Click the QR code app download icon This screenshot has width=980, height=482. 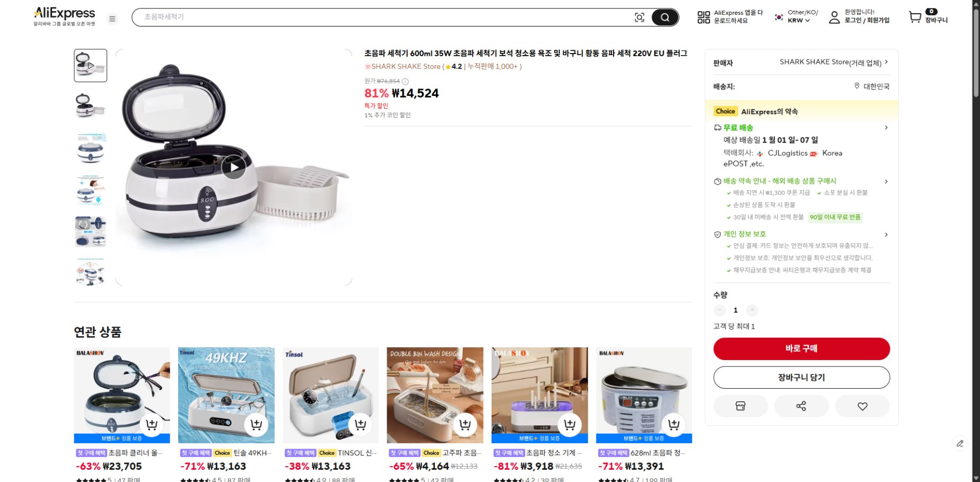coord(704,17)
